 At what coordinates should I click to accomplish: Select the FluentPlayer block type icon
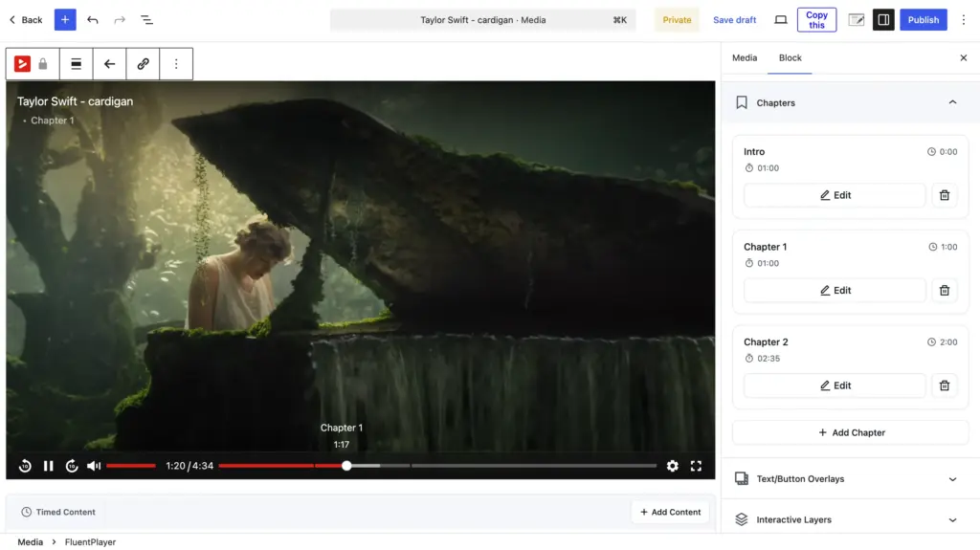point(23,64)
